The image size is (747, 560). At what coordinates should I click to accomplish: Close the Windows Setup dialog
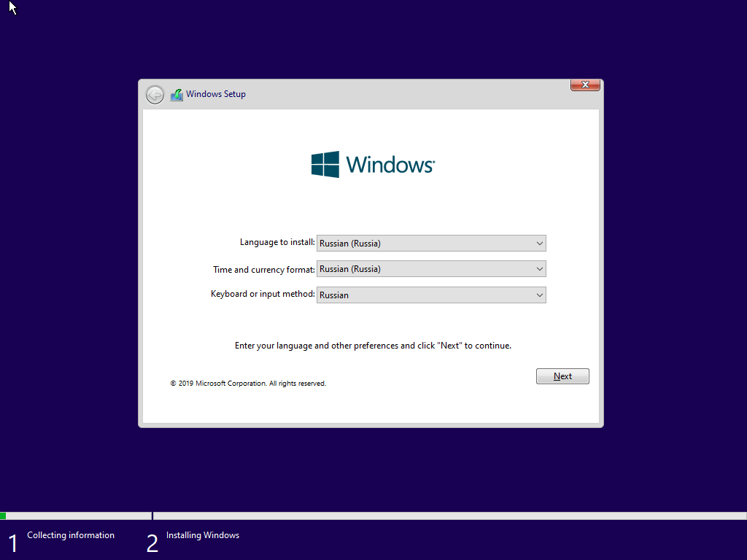[x=585, y=85]
